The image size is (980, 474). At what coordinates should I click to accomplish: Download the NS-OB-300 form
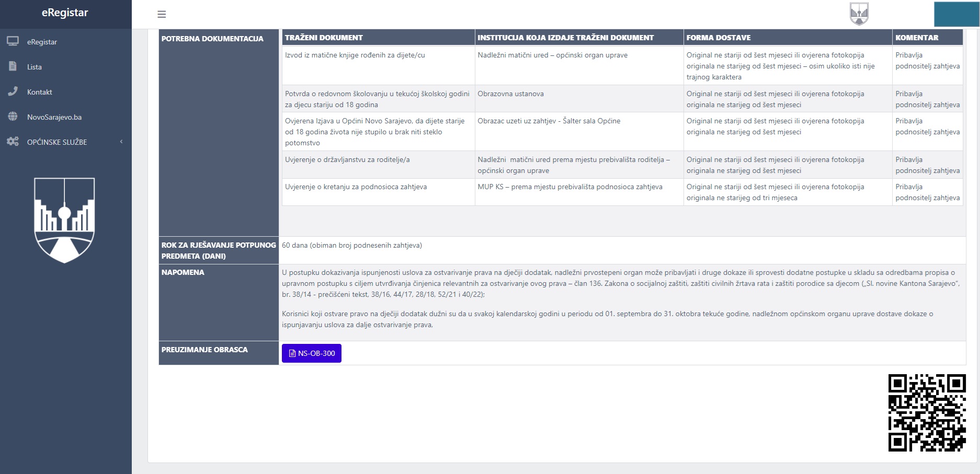click(x=312, y=353)
